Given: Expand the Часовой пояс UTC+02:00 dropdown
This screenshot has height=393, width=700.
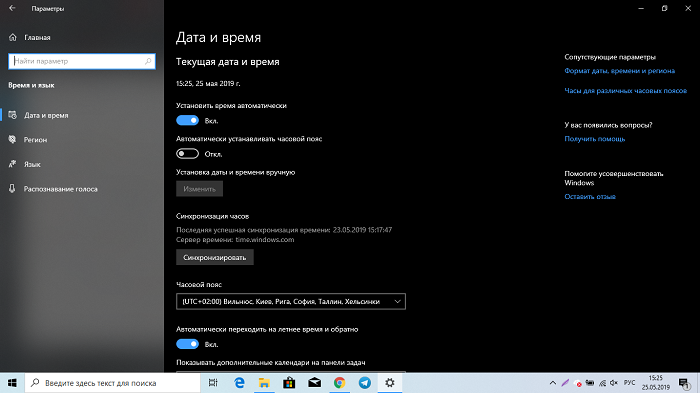Looking at the screenshot, I should click(x=291, y=301).
